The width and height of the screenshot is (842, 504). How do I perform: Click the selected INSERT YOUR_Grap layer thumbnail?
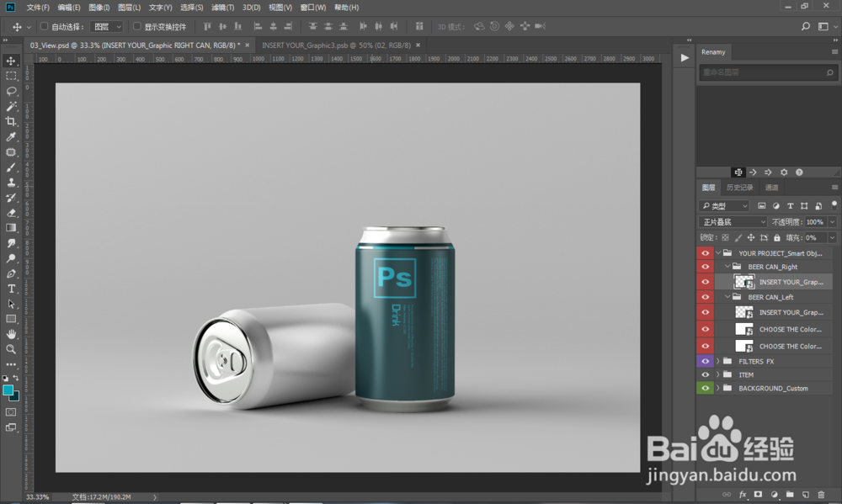coord(744,282)
